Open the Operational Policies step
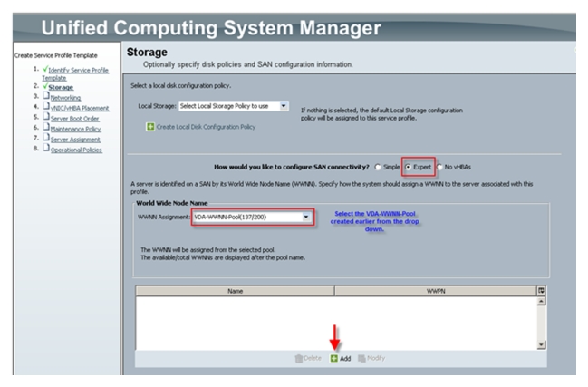Image resolution: width=588 pixels, height=387 pixels. [x=76, y=150]
